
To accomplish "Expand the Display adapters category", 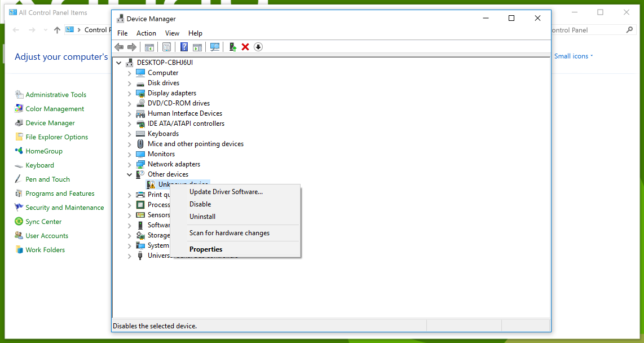I will [x=129, y=94].
